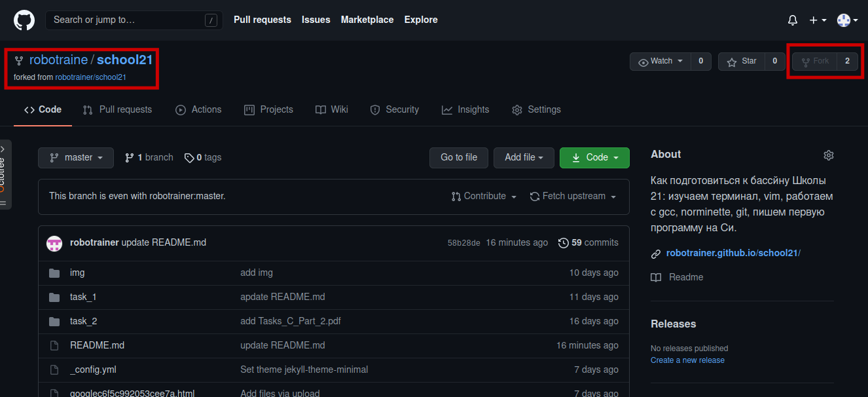This screenshot has height=397, width=868.
Task: View the watchers count next to Watch
Action: [700, 62]
